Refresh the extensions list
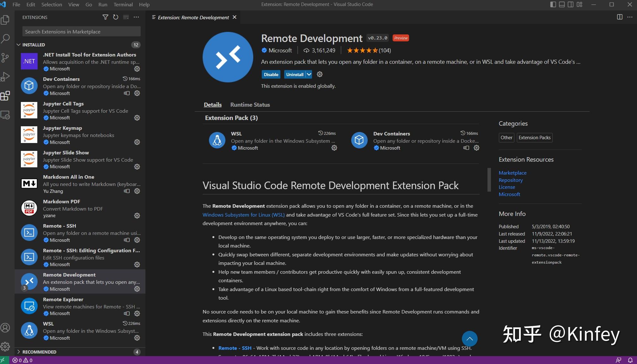Screen dimensions: 637x364 coord(115,17)
